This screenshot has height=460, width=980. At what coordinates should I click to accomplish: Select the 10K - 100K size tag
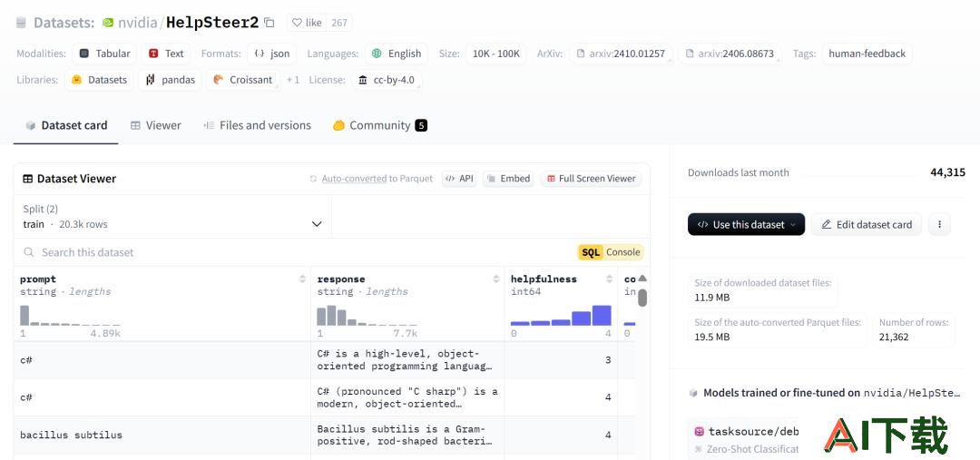pyautogui.click(x=496, y=54)
